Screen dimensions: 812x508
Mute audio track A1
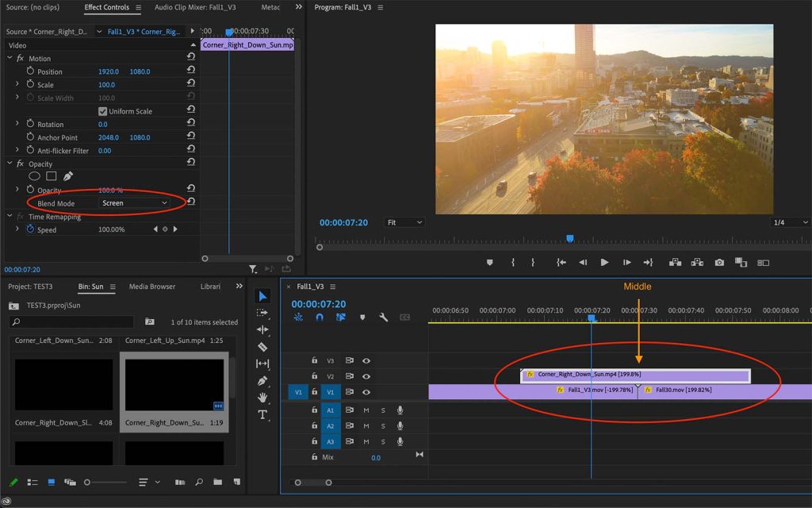(366, 410)
